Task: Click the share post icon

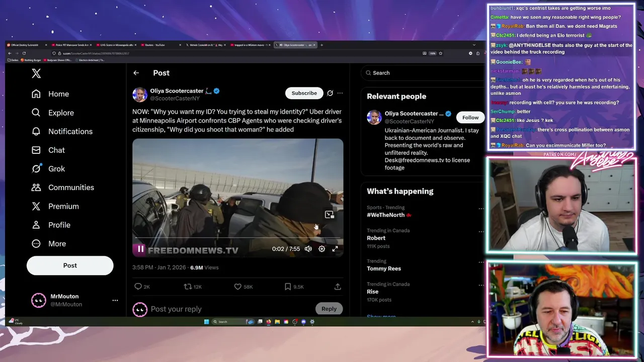Action: [x=338, y=287]
